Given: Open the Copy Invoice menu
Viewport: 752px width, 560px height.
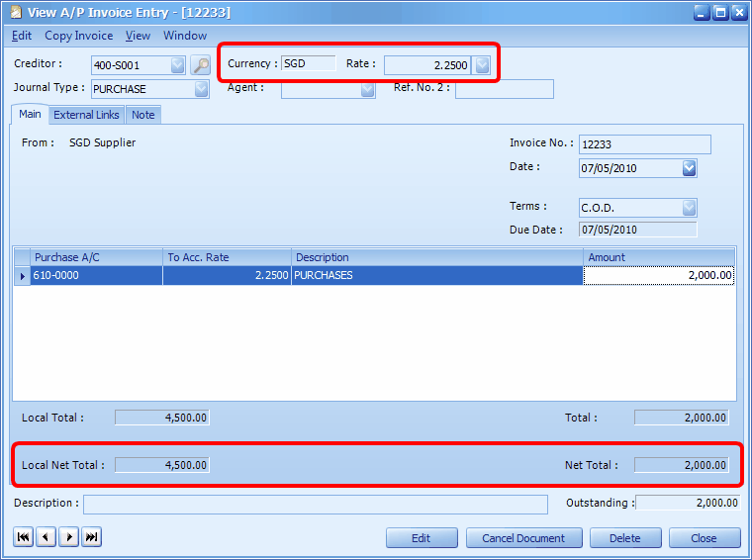Looking at the screenshot, I should tap(78, 36).
